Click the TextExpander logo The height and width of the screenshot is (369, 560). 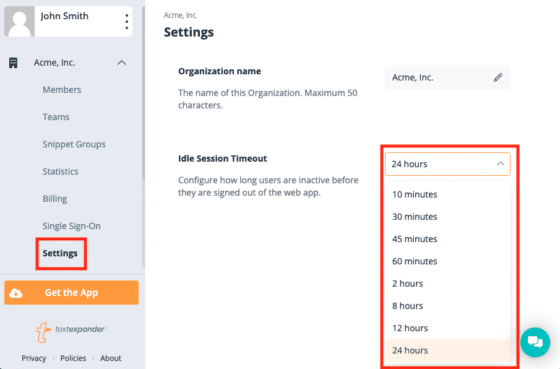tap(71, 331)
